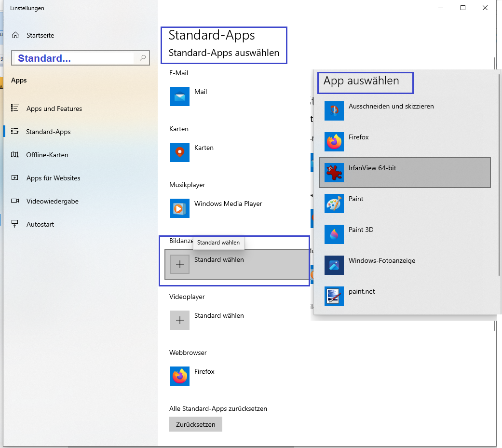Click Standard wählen text under Videoplayer
Screen dimensions: 502x448
click(x=219, y=316)
